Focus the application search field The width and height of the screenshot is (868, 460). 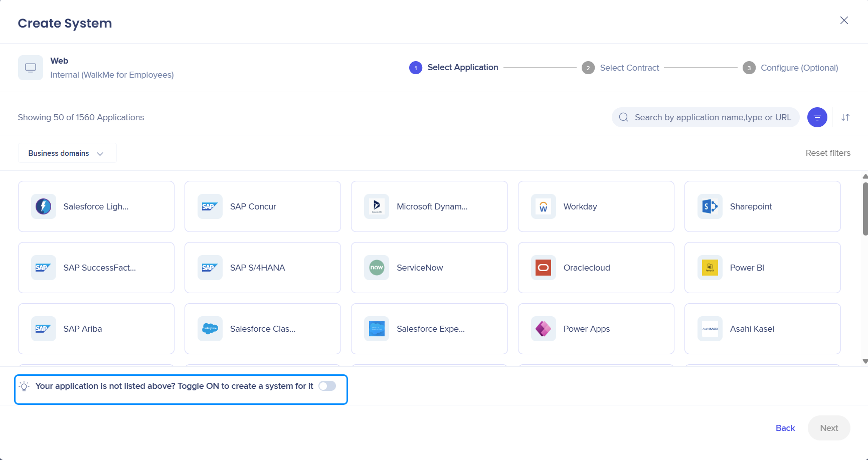pos(712,117)
